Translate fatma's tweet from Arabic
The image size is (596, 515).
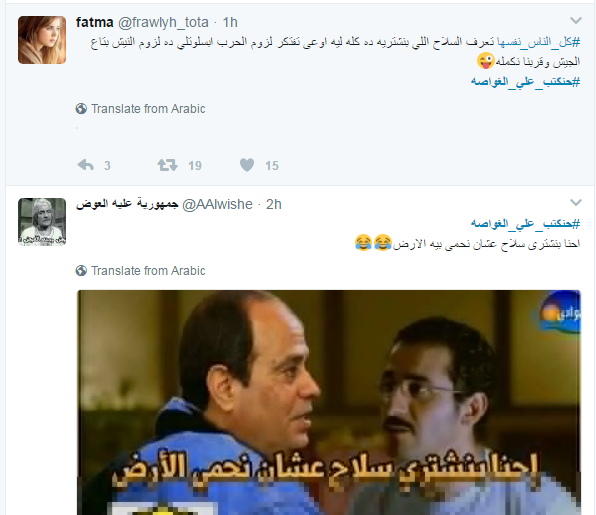pos(148,109)
